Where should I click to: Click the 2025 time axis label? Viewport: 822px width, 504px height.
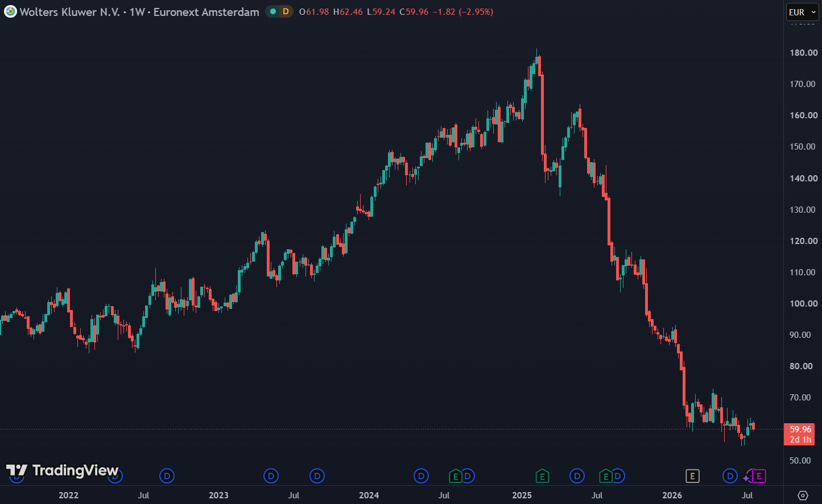pyautogui.click(x=522, y=495)
